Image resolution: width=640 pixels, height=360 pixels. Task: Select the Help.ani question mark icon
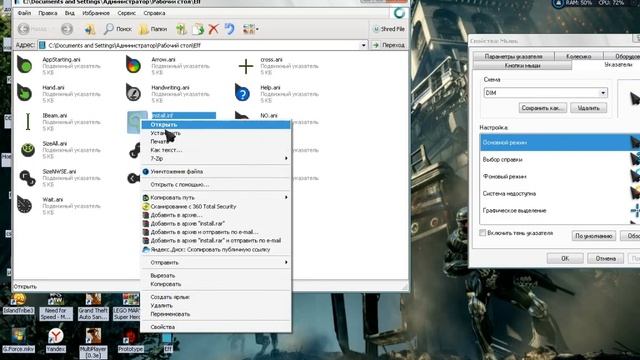(x=242, y=93)
